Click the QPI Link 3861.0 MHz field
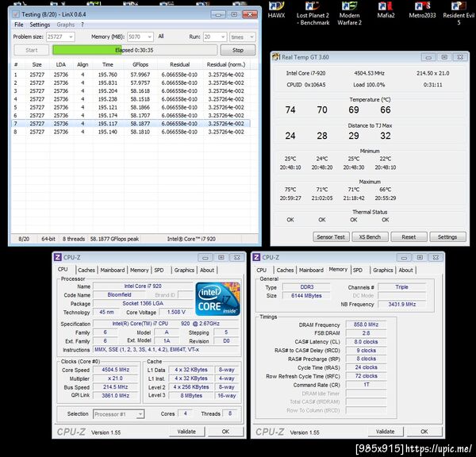Viewport: 476px width, 457px height. [x=116, y=395]
